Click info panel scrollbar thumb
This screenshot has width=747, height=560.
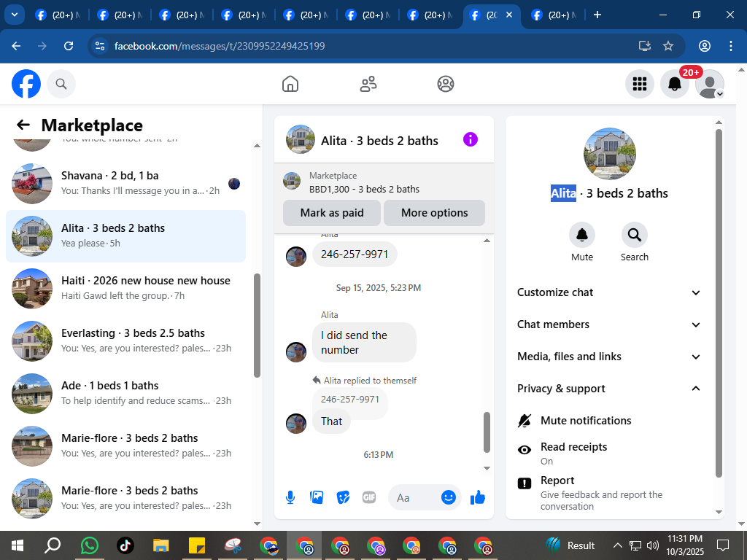coord(719,303)
